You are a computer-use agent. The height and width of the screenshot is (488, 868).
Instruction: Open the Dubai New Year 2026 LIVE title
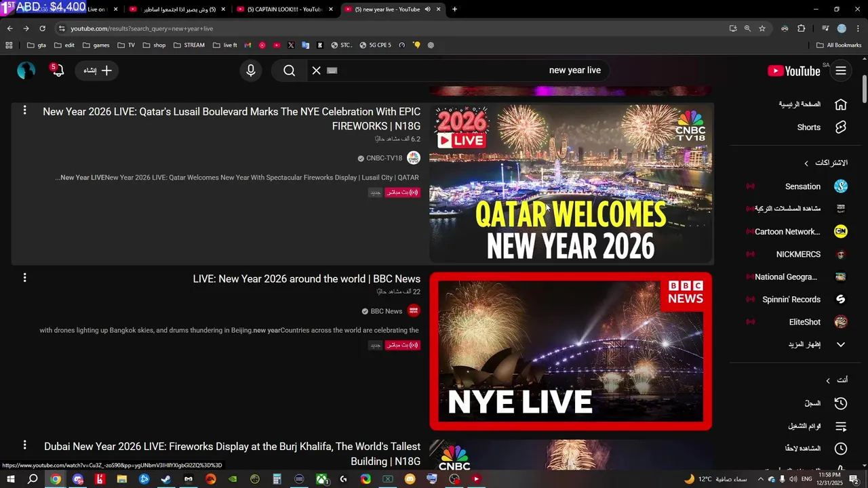click(232, 454)
